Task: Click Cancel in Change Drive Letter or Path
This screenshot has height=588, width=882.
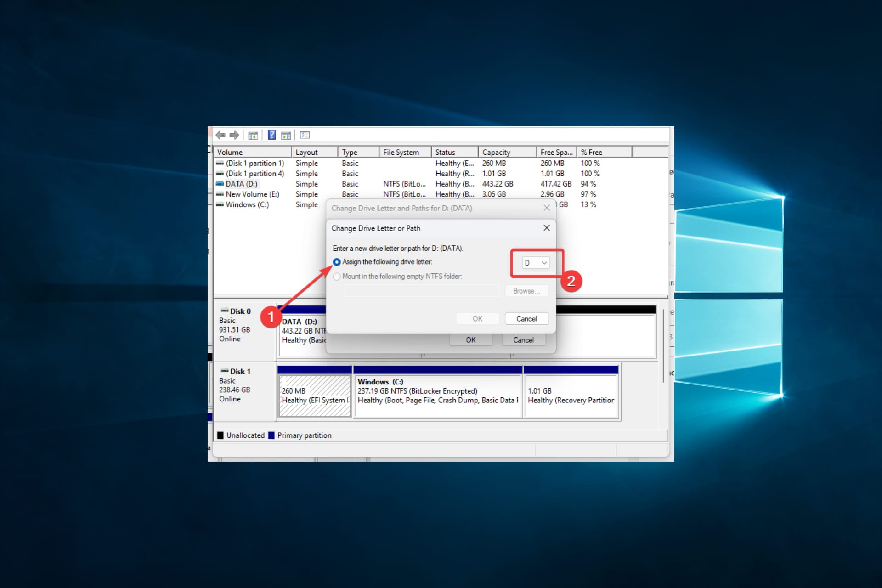Action: point(526,319)
